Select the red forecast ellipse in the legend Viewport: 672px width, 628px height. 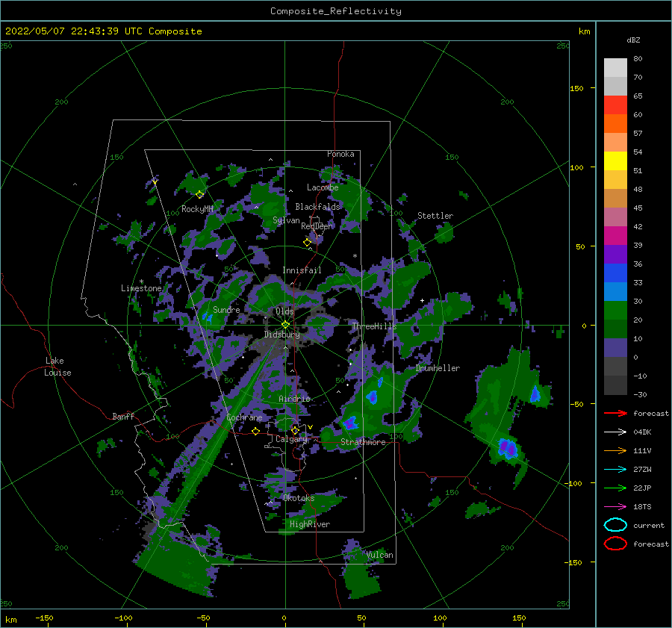[615, 544]
